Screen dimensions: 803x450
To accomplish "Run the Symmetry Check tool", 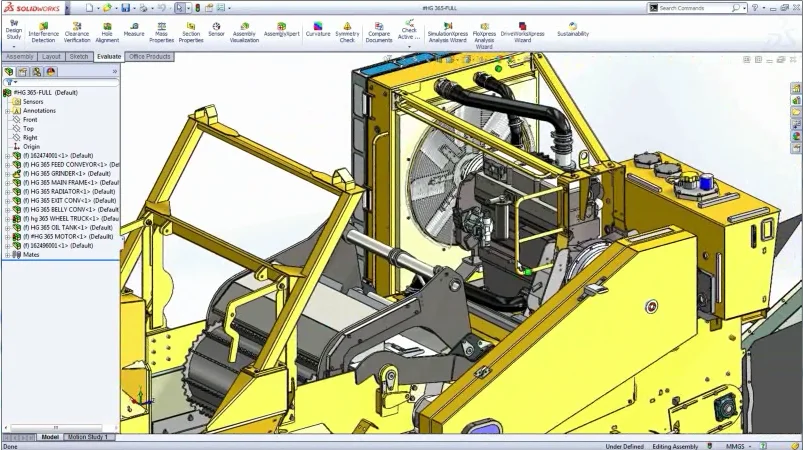I will (x=347, y=30).
